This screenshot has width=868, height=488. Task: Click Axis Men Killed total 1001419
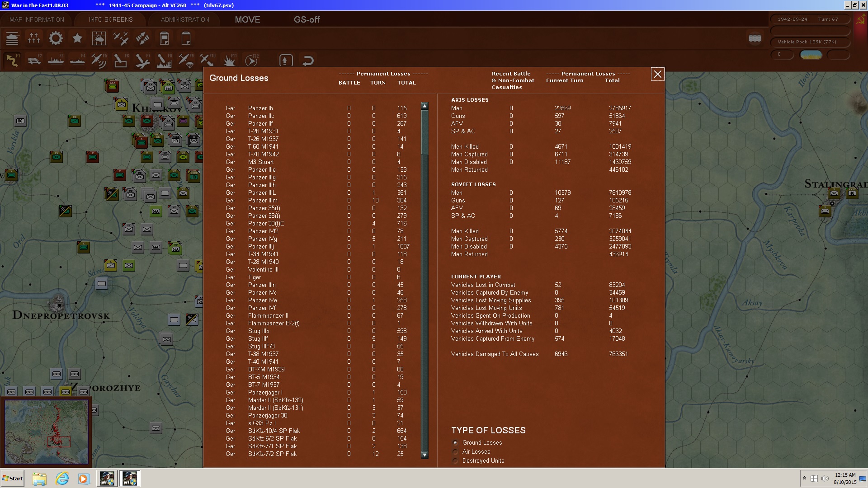620,147
